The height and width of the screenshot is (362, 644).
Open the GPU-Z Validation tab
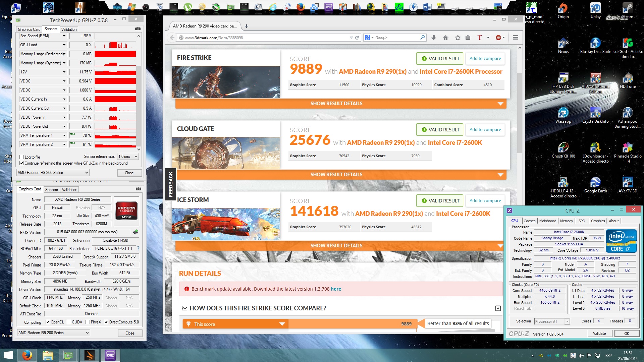tap(69, 29)
